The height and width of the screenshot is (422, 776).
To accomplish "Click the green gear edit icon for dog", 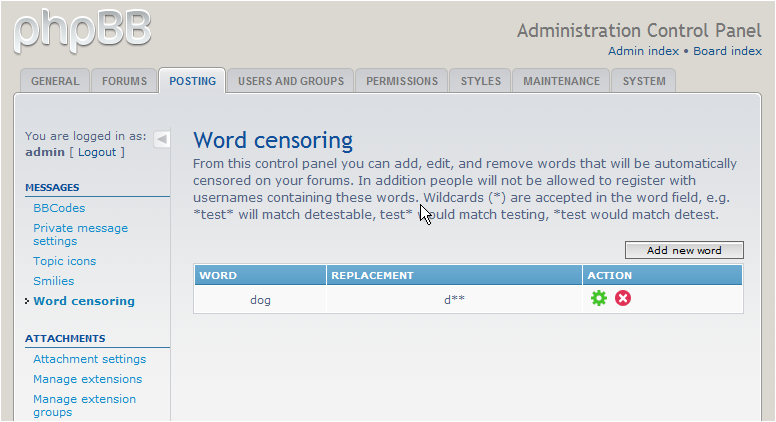I will (x=598, y=298).
